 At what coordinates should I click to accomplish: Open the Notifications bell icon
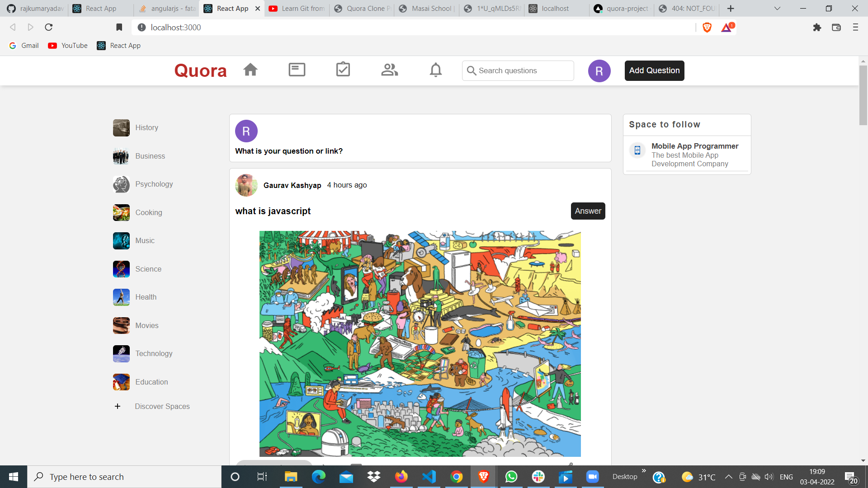pos(436,70)
